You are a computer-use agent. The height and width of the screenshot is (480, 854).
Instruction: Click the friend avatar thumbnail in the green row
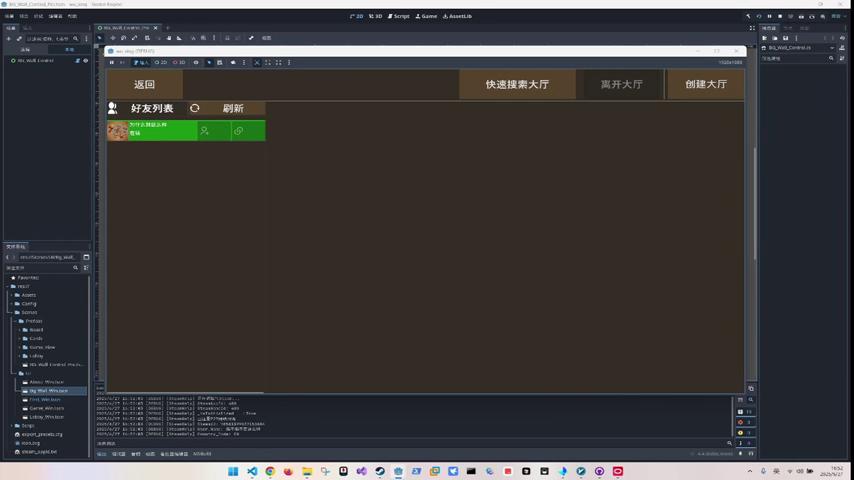click(117, 131)
